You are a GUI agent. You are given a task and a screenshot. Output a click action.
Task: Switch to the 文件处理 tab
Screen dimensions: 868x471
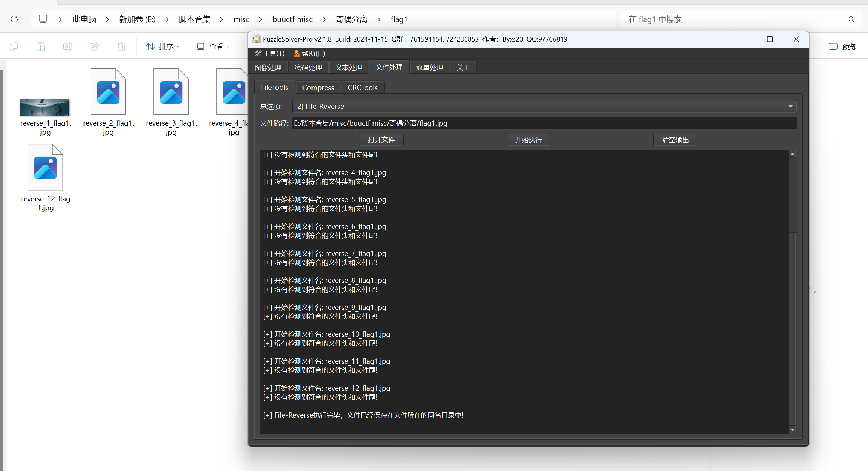[x=389, y=67]
